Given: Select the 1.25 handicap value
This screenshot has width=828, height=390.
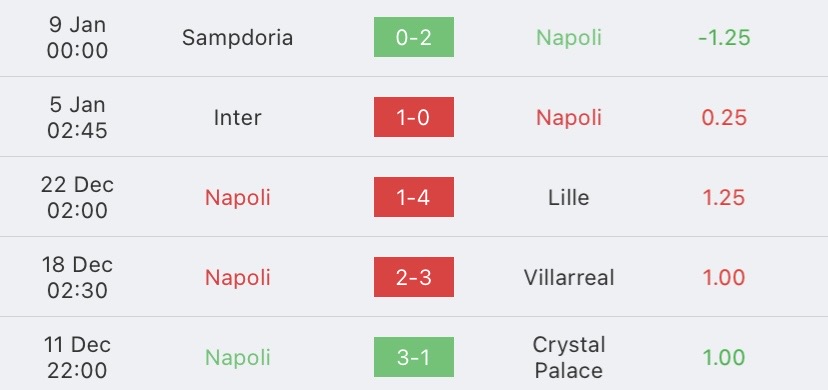Looking at the screenshot, I should coord(724,198).
